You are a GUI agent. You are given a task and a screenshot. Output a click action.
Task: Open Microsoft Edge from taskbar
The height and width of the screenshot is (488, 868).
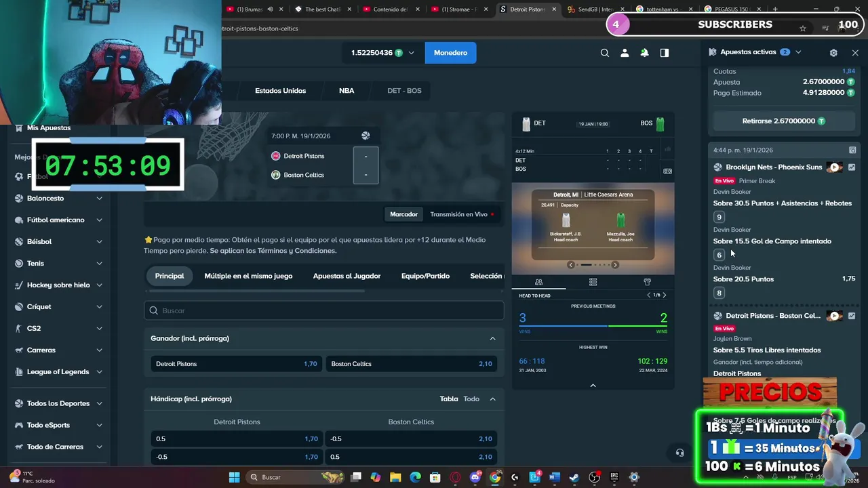415,477
